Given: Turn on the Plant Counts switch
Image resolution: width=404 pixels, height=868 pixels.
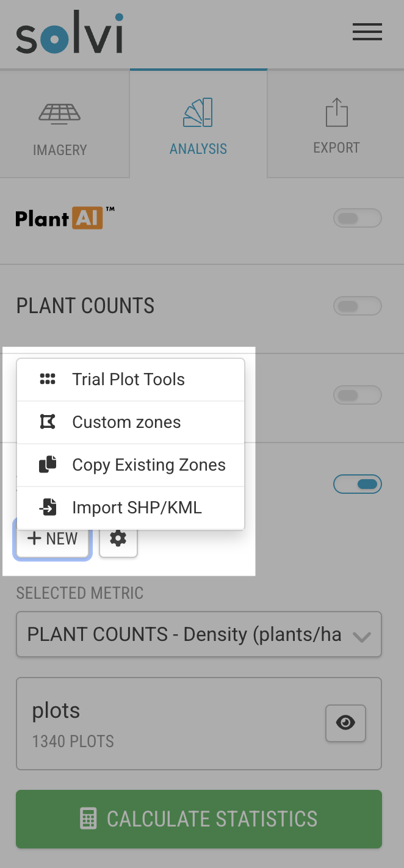Looking at the screenshot, I should coord(358,306).
